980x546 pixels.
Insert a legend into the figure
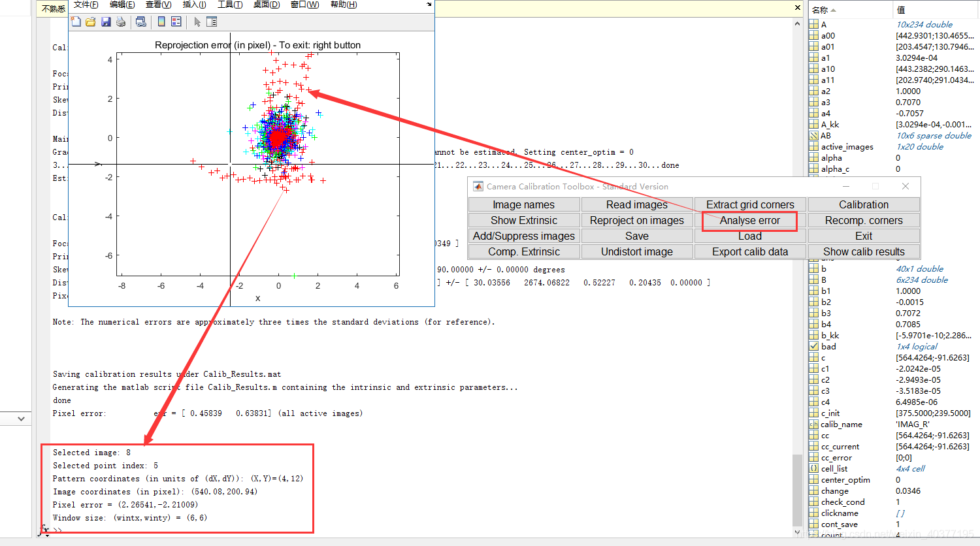click(175, 22)
